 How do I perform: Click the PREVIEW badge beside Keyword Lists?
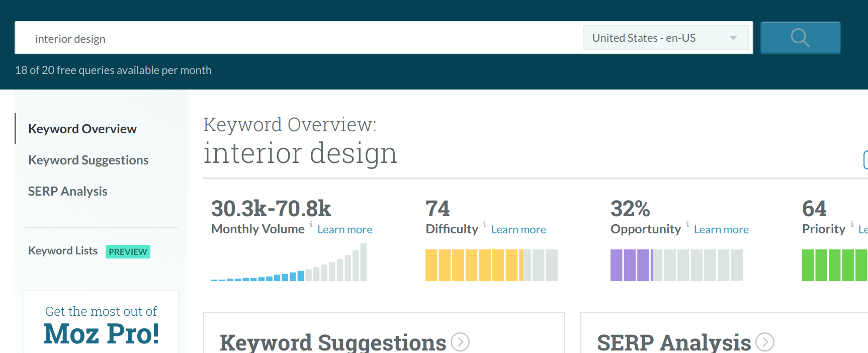coord(128,251)
